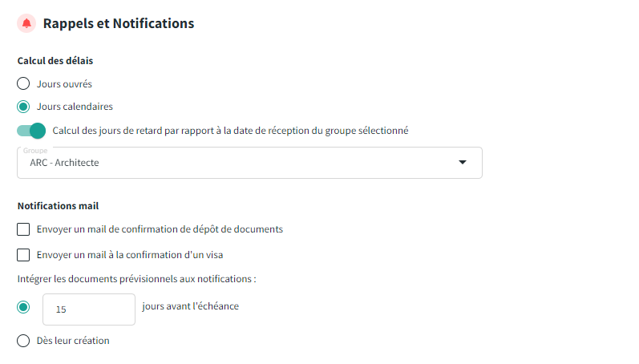Select the "Dès leur création" radio button
Screen dimensions: 639x364
pos(23,341)
